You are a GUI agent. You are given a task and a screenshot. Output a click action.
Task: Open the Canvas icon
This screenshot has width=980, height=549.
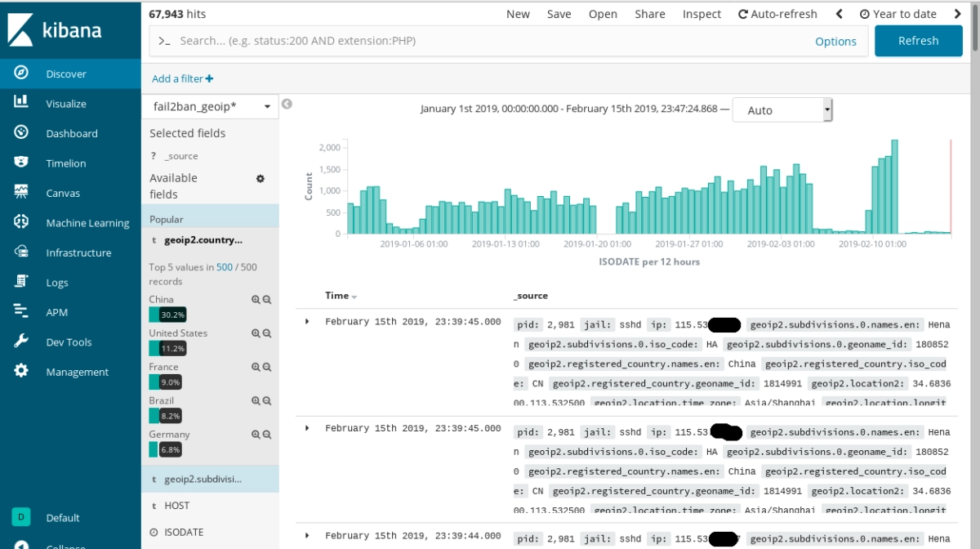[x=21, y=192]
